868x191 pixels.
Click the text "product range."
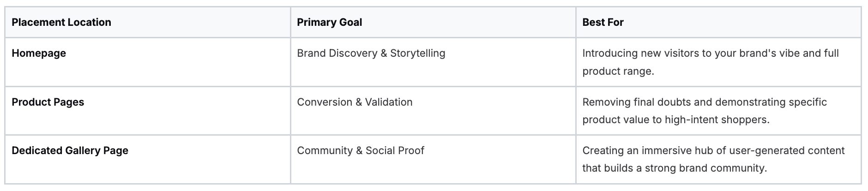tap(618, 71)
